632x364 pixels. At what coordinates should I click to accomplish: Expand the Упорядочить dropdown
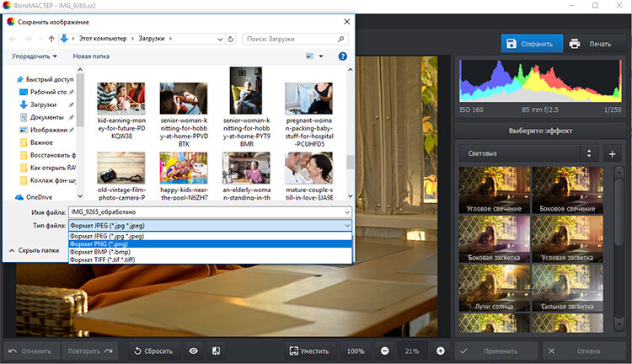coord(35,56)
